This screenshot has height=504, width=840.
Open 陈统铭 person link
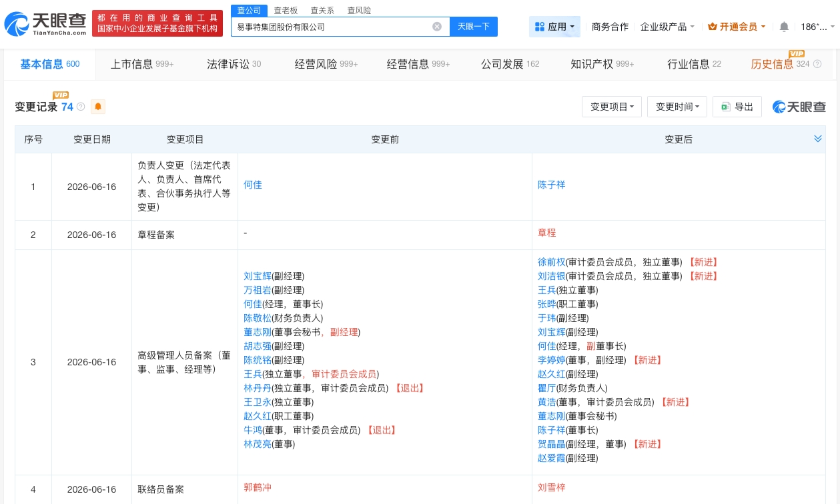[x=258, y=360]
